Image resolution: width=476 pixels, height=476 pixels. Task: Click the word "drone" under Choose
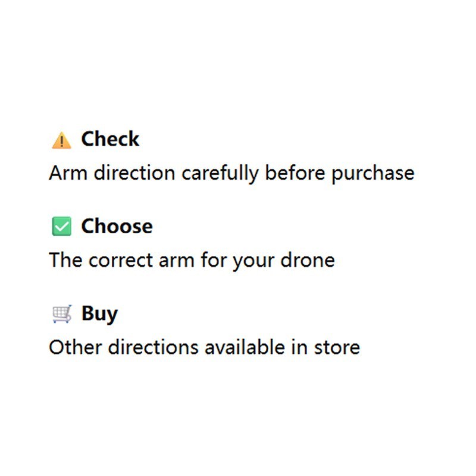[308, 260]
